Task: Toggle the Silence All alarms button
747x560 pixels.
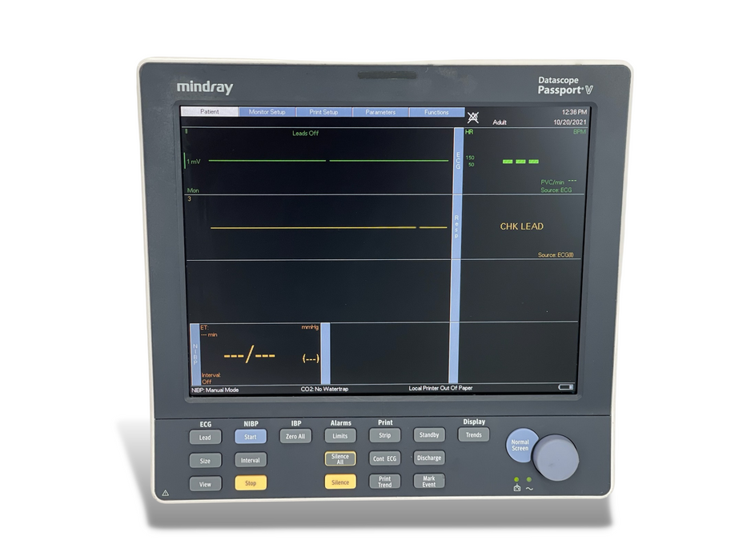Action: tap(340, 459)
